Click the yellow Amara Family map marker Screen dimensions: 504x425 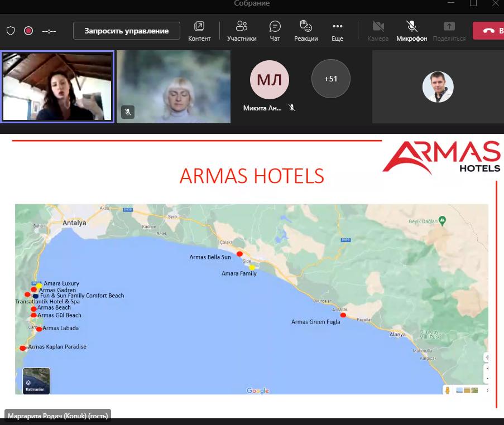(252, 267)
